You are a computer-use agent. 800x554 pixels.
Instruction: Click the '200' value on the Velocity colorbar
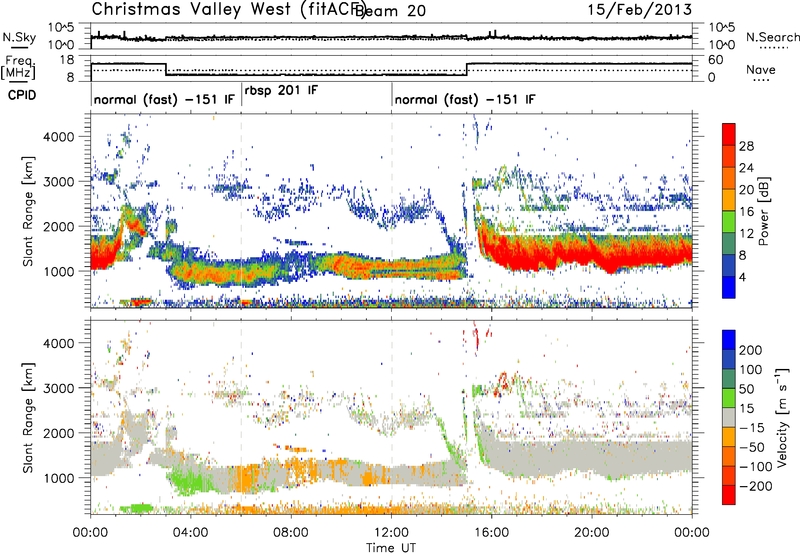(x=751, y=350)
